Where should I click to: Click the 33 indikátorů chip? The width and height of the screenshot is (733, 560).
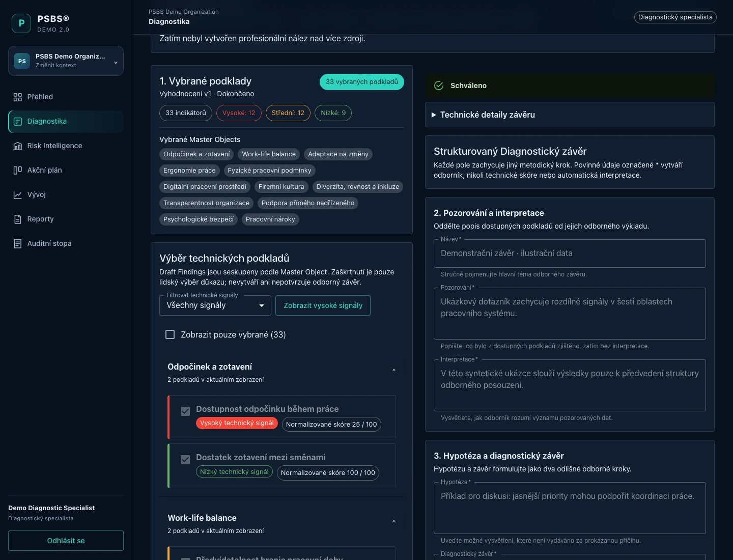pyautogui.click(x=186, y=113)
